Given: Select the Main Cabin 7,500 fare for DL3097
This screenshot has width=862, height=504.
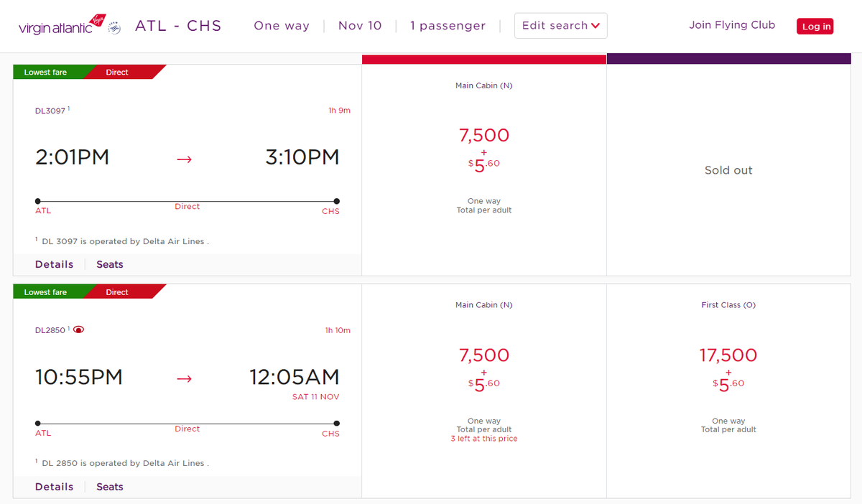Looking at the screenshot, I should pyautogui.click(x=484, y=144).
